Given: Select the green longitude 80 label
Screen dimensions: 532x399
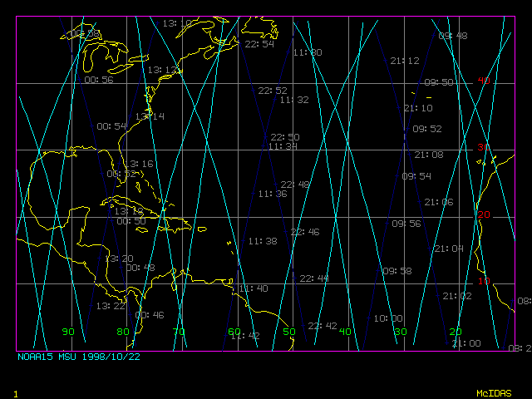Looking at the screenshot, I should click(123, 332).
